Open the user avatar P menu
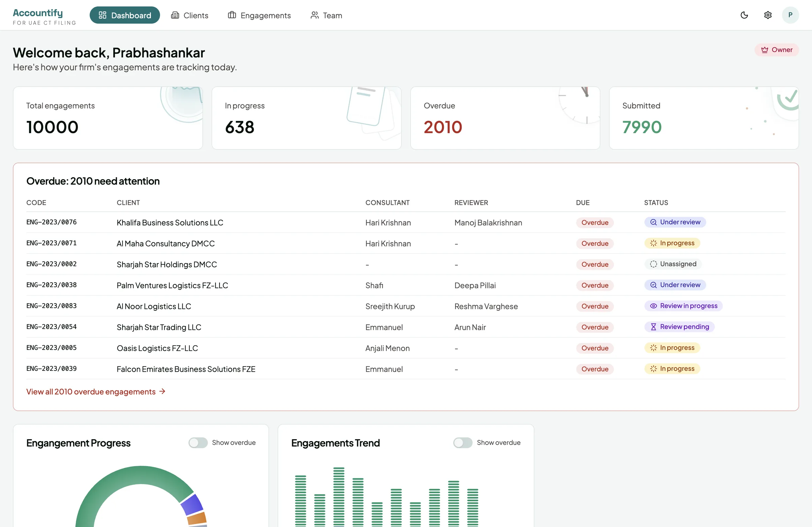 point(790,15)
